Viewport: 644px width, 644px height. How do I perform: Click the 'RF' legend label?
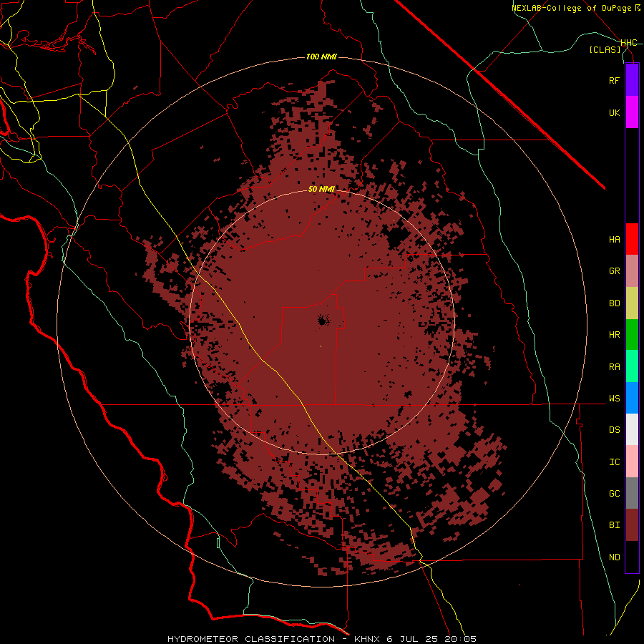pos(614,80)
